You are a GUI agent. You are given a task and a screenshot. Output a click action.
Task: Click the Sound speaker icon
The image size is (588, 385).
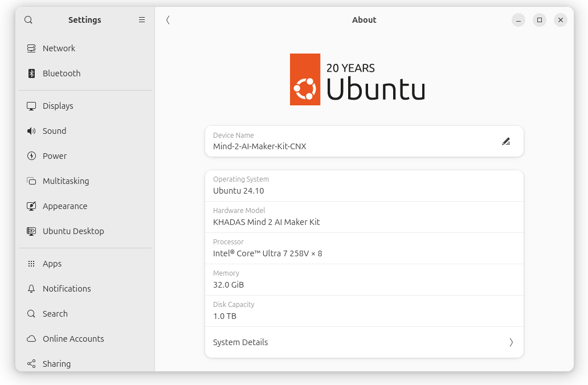31,131
